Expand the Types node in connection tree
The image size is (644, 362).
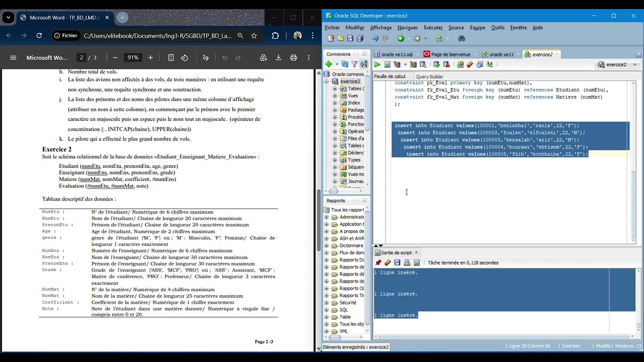(335, 160)
